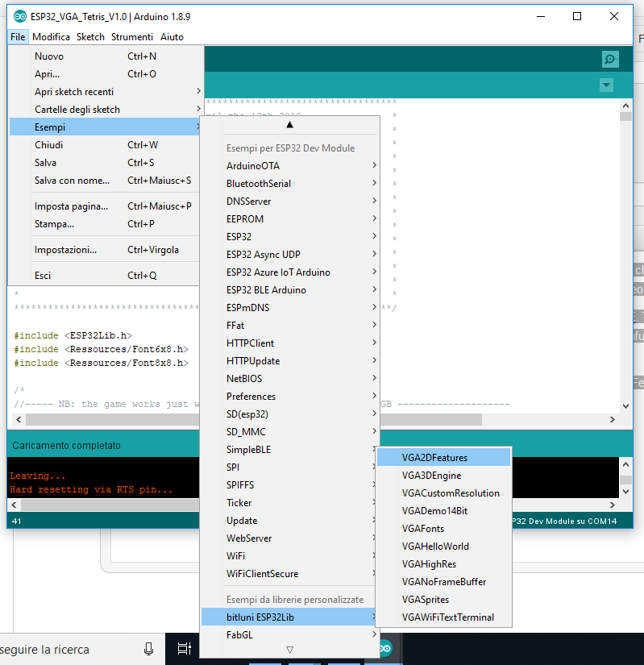Expand Cartelle degli sketch submenu
This screenshot has height=665, width=644.
(x=104, y=110)
